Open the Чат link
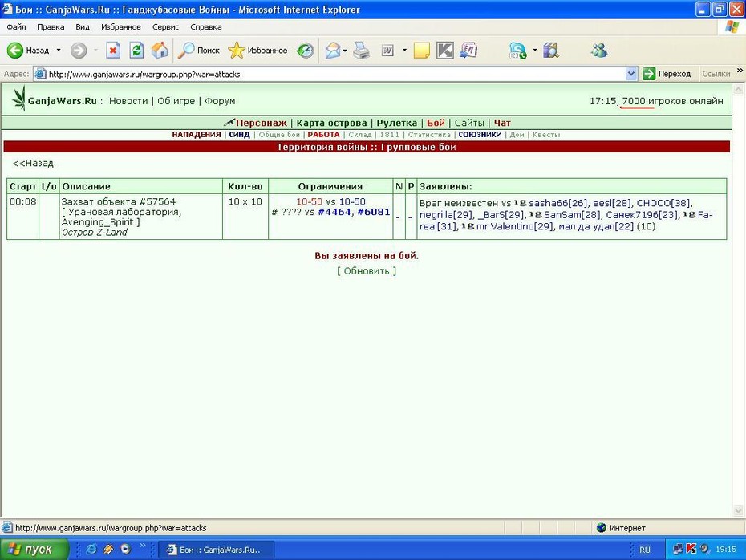 coord(502,123)
